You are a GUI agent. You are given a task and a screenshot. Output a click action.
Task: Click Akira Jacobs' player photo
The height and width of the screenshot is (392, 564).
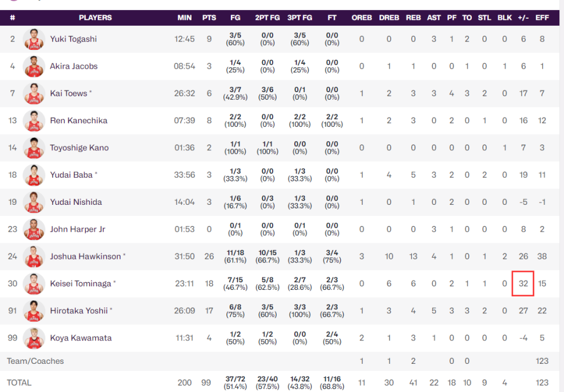(x=34, y=66)
